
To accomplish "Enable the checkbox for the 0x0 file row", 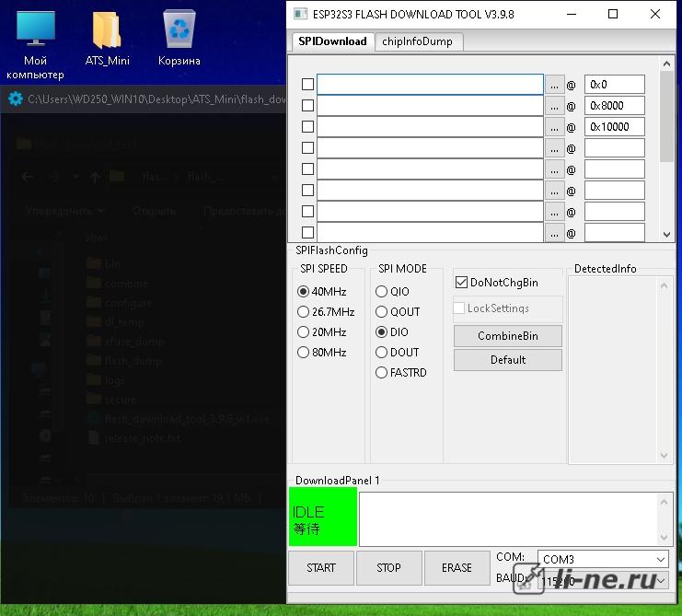I will click(x=307, y=84).
